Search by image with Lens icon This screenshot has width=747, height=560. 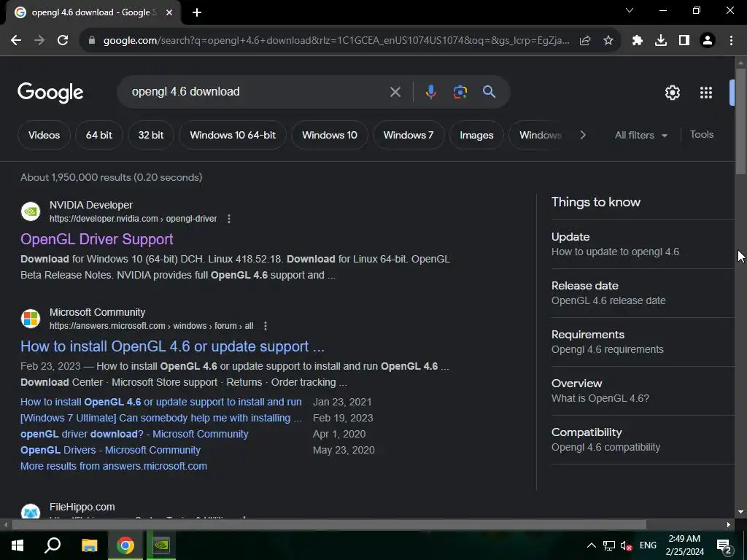pos(460,92)
